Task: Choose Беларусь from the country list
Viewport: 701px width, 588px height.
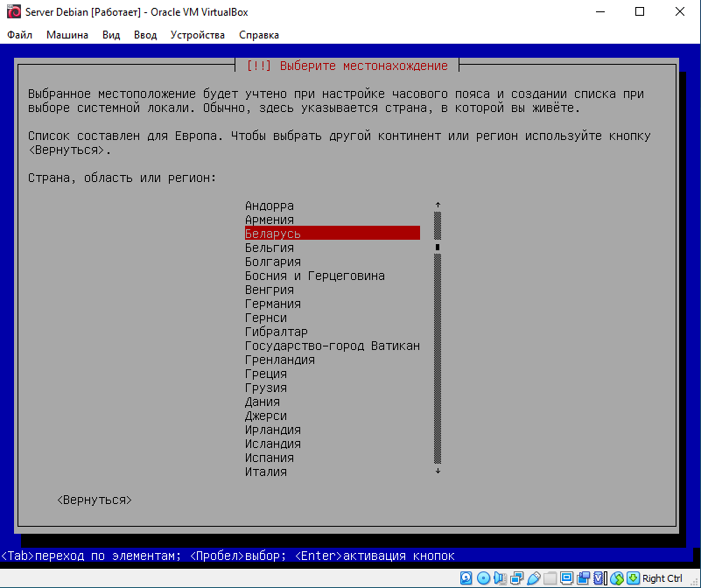Action: [272, 234]
